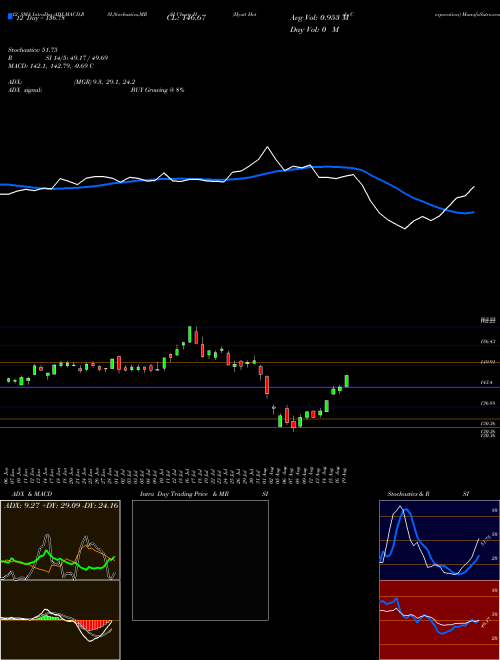500x660 pixels.
Task: Click the SI 14/3: 49.17 / 49.69 text
Action: click(x=77, y=58)
